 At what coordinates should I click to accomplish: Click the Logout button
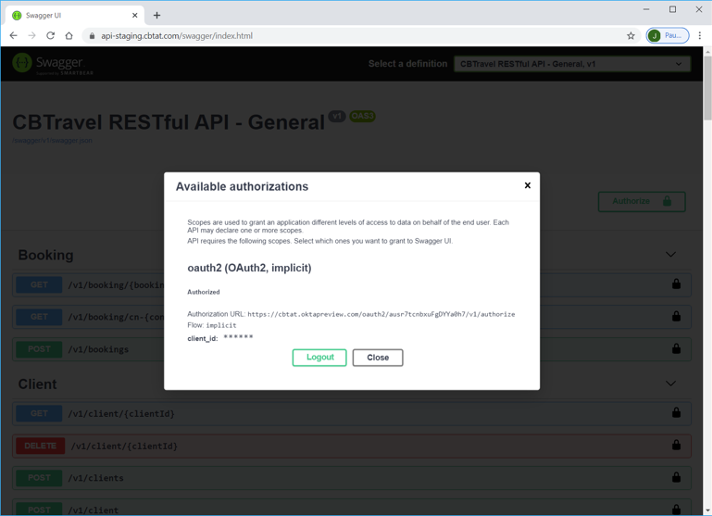[x=319, y=357]
